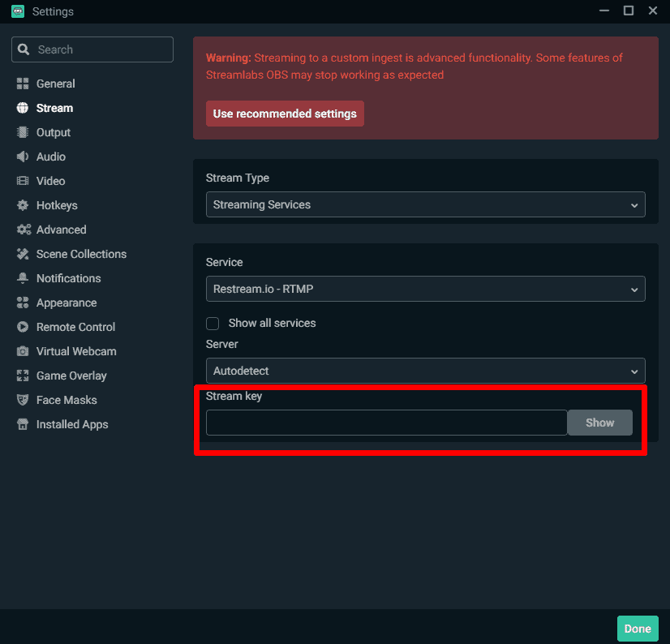Close the Settings window
This screenshot has width=670, height=644.
tap(652, 11)
